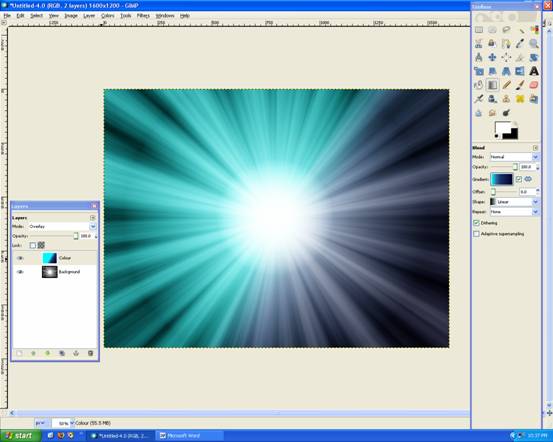Open the Windows menu
The width and height of the screenshot is (553, 442).
click(165, 16)
